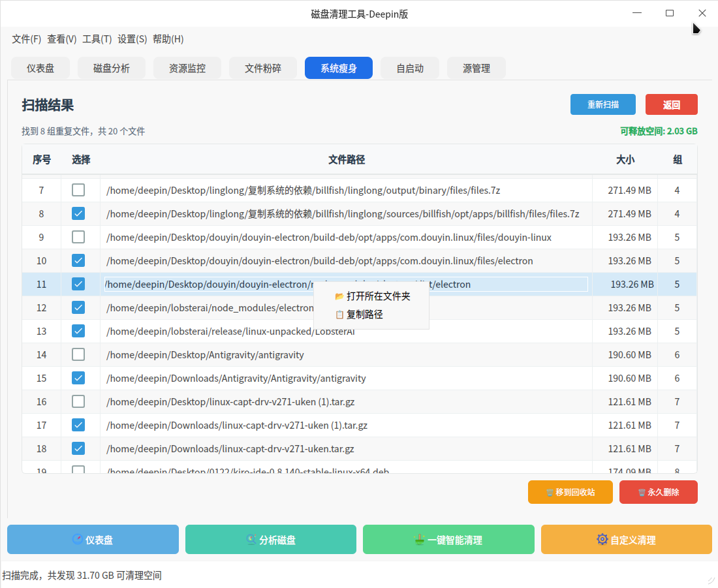Screen dimensions: 718x588
Task: Click the gauge icon on 仪表盘 bottom button
Action: [78, 540]
